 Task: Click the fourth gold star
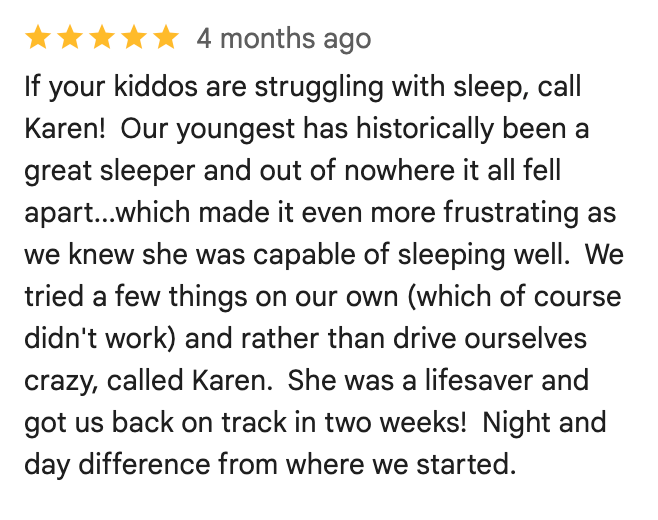pyautogui.click(x=134, y=39)
